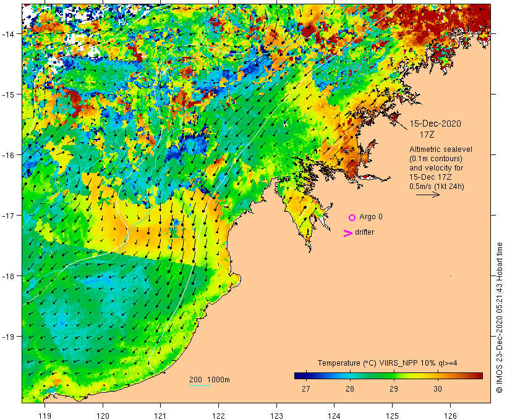Click the '15-Dec 17Z' text line
Screen dimensions: 507x420
(430, 177)
